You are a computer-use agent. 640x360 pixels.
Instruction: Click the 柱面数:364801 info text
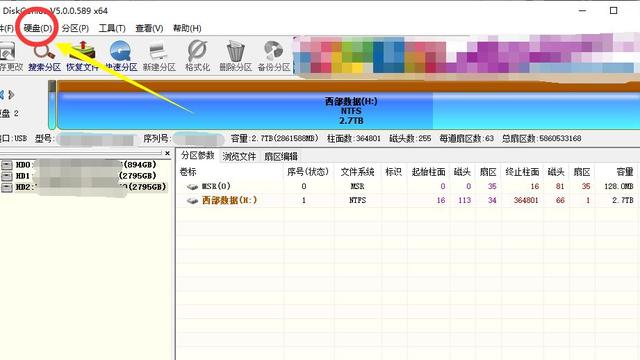tap(354, 138)
